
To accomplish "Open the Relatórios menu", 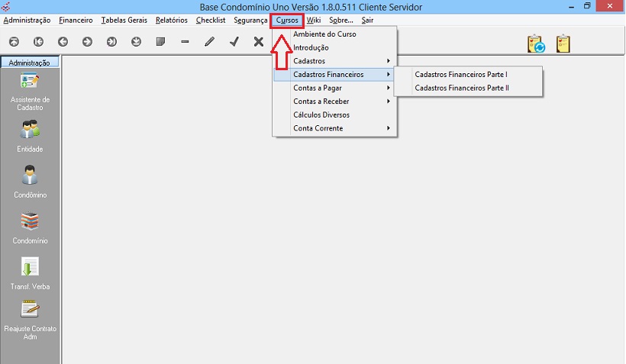I will pyautogui.click(x=171, y=21).
